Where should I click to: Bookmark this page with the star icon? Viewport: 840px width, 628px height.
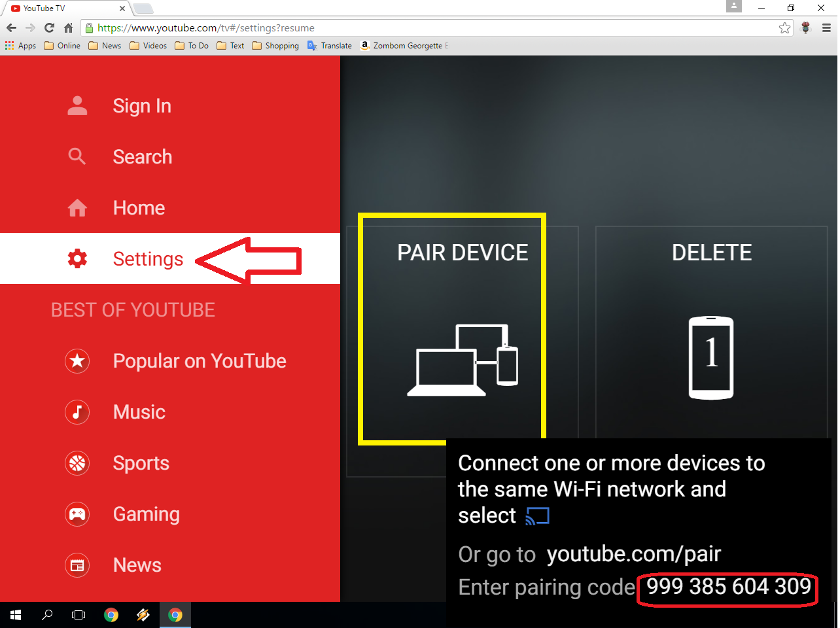click(784, 28)
